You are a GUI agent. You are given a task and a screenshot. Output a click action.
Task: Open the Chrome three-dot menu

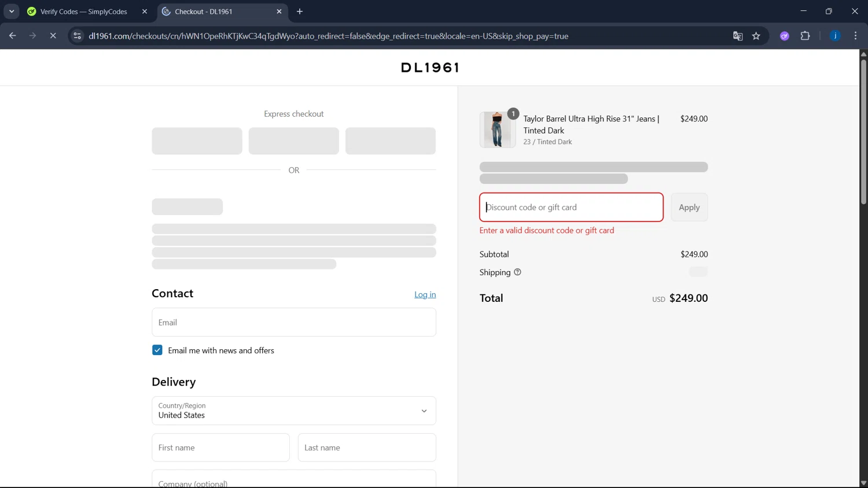pos(855,36)
